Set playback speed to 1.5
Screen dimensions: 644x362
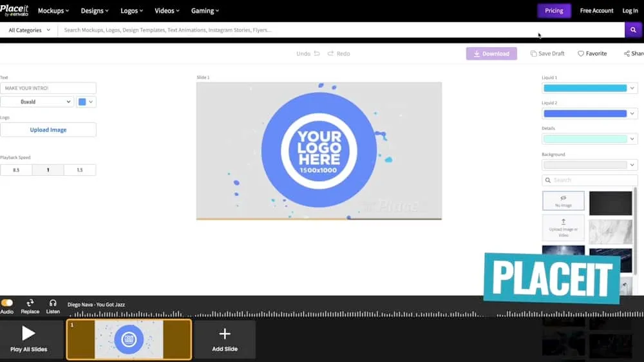(80, 170)
